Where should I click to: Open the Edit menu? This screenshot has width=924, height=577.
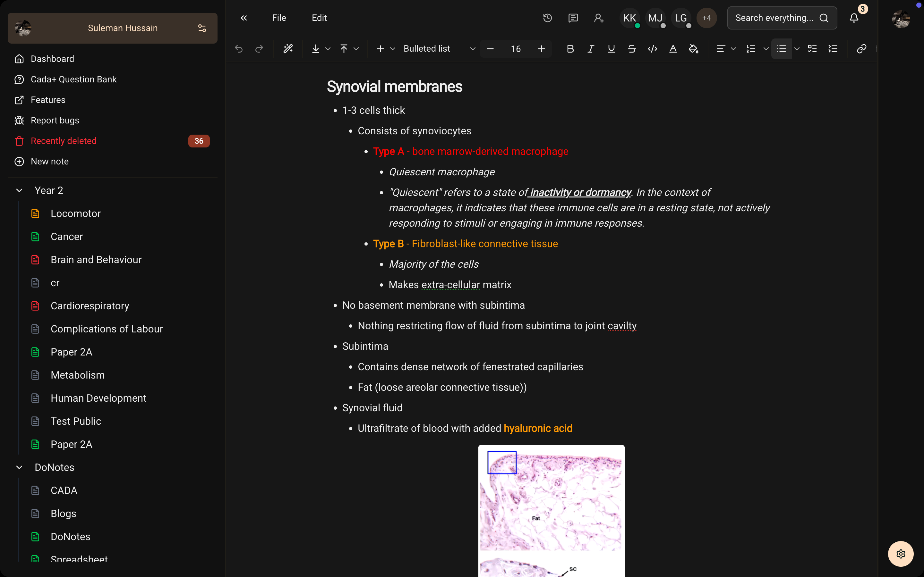pos(319,18)
